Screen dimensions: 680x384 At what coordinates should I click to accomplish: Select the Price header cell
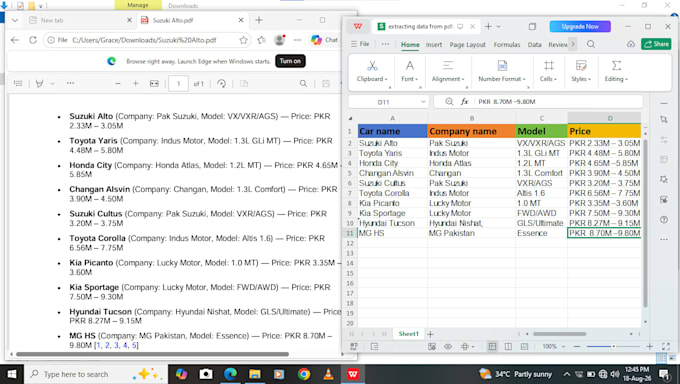tap(604, 131)
